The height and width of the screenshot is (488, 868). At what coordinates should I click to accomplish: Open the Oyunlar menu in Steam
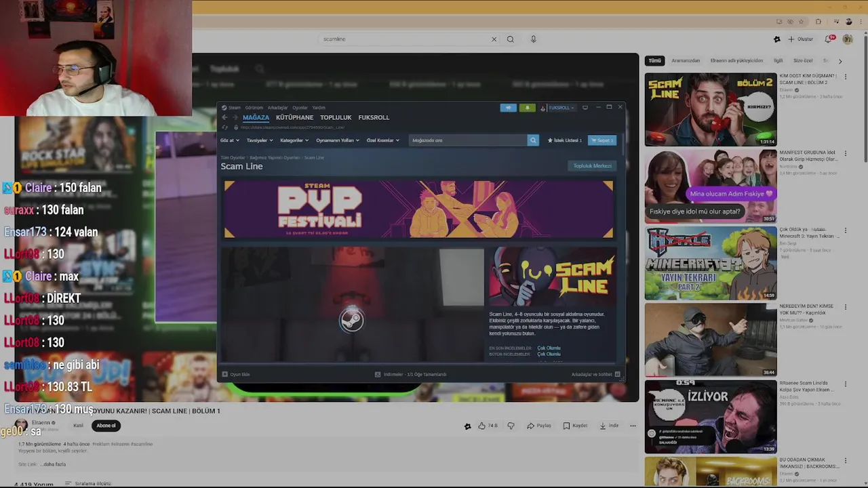point(300,108)
